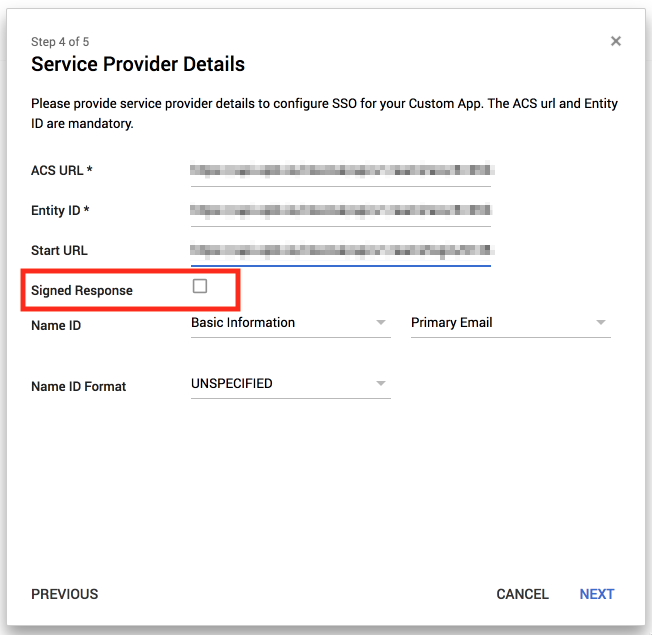Viewport: 652px width, 635px height.
Task: Focus the ACS URL input field
Action: point(340,171)
